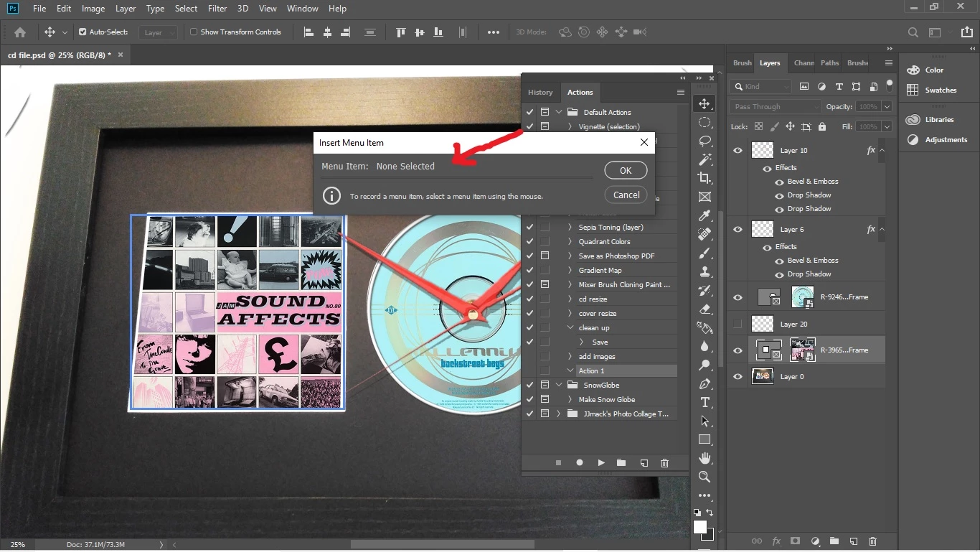Collapse the clean up action
This screenshot has height=560, width=980.
[570, 328]
